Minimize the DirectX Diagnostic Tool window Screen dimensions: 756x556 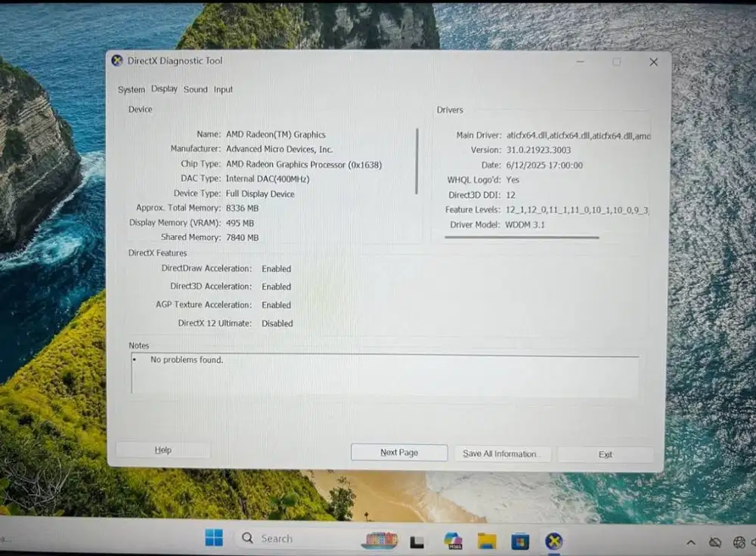(x=581, y=62)
